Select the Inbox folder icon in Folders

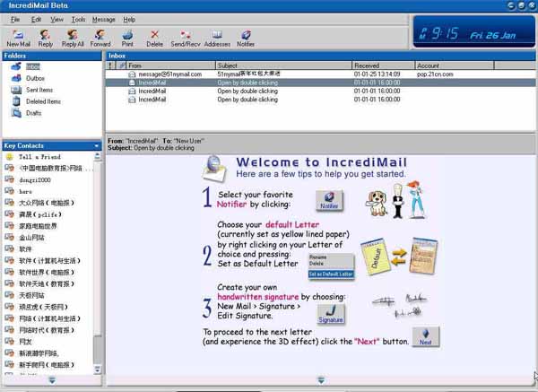point(16,66)
